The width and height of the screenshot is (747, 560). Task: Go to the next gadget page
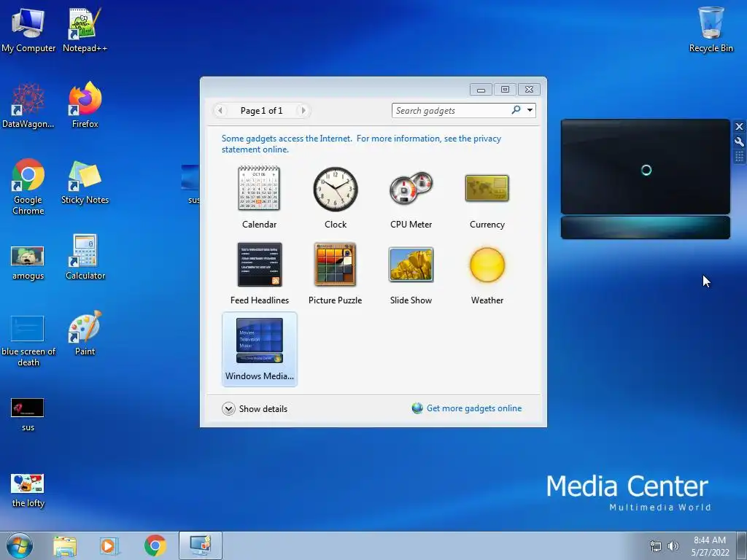tap(303, 111)
